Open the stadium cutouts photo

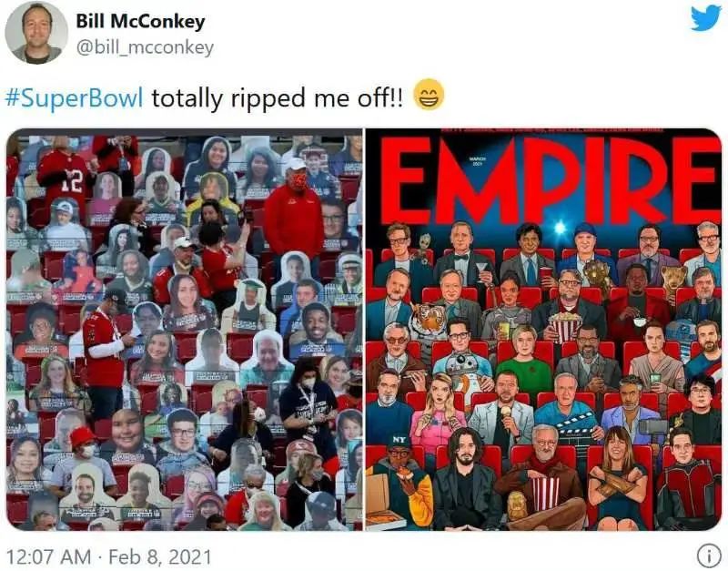[185, 330]
